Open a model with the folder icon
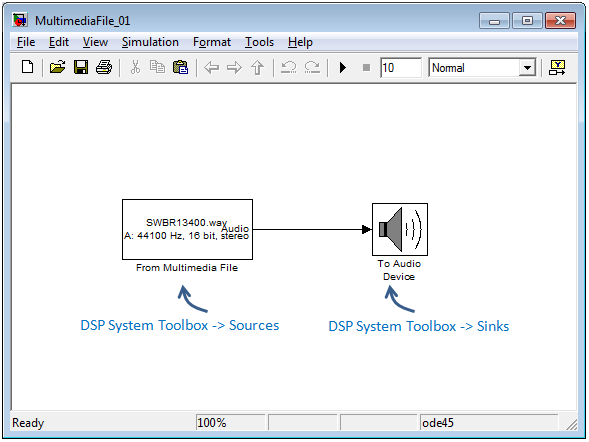The height and width of the screenshot is (442, 589). coord(57,68)
